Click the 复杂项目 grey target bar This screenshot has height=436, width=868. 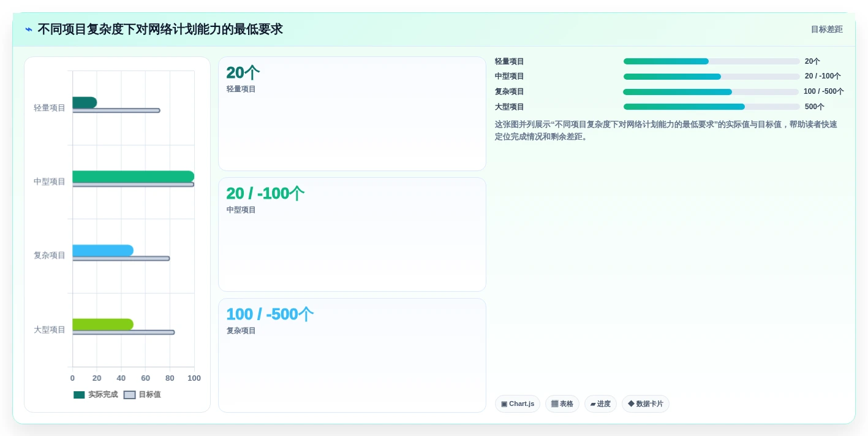point(121,258)
